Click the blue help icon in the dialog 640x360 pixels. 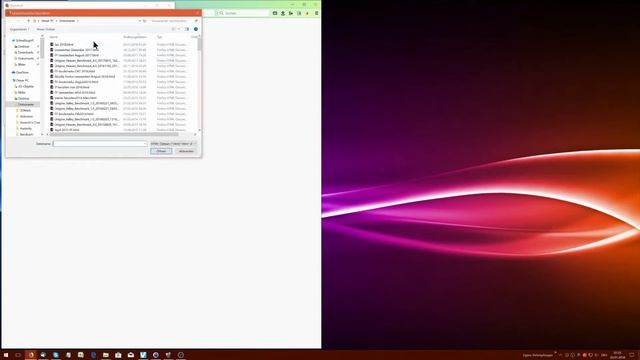click(x=196, y=29)
